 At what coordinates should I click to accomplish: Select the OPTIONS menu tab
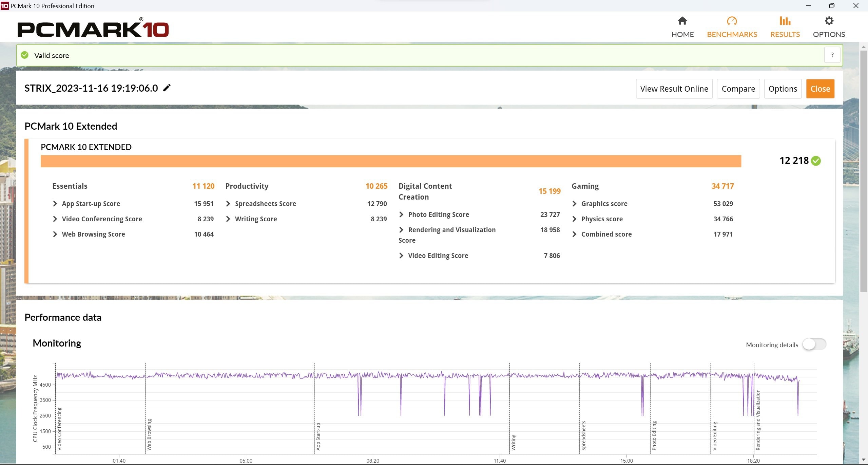(x=828, y=27)
